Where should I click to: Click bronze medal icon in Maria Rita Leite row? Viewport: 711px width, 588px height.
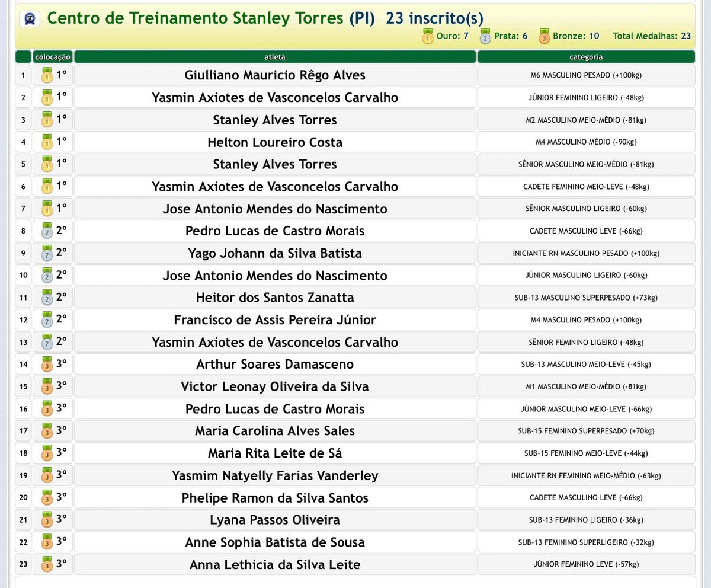tap(47, 453)
